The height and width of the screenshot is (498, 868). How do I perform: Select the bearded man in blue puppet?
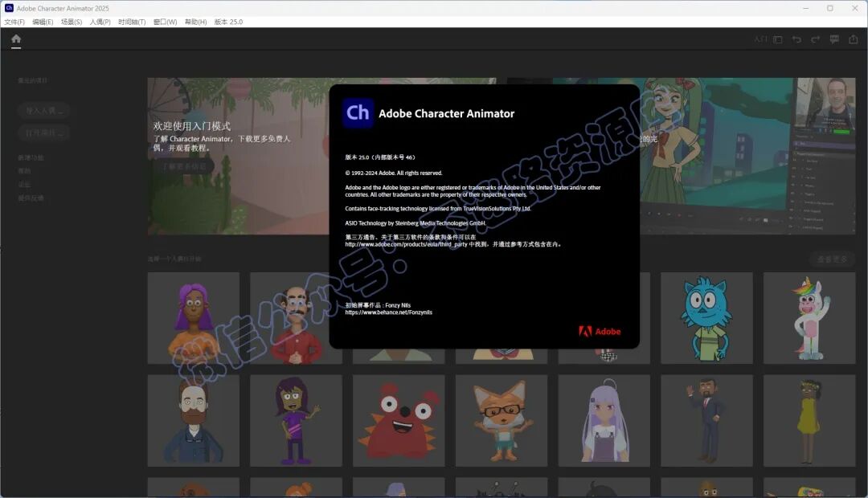[193, 421]
